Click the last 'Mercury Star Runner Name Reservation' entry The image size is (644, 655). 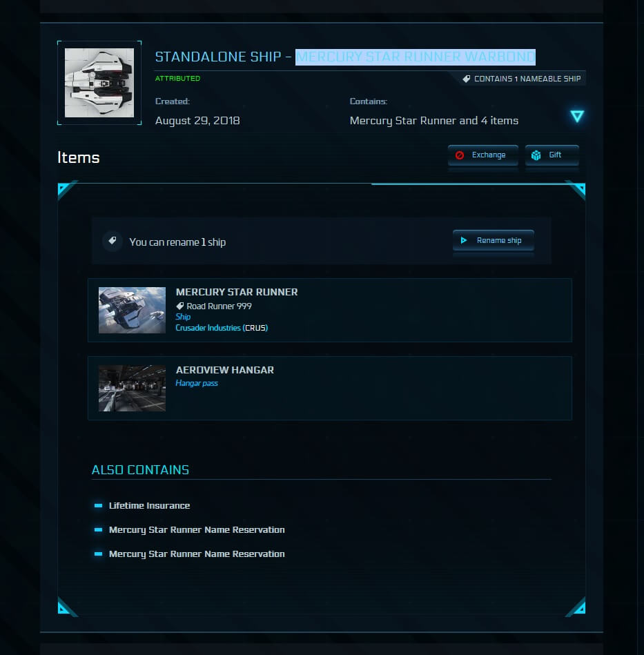pyautogui.click(x=197, y=554)
